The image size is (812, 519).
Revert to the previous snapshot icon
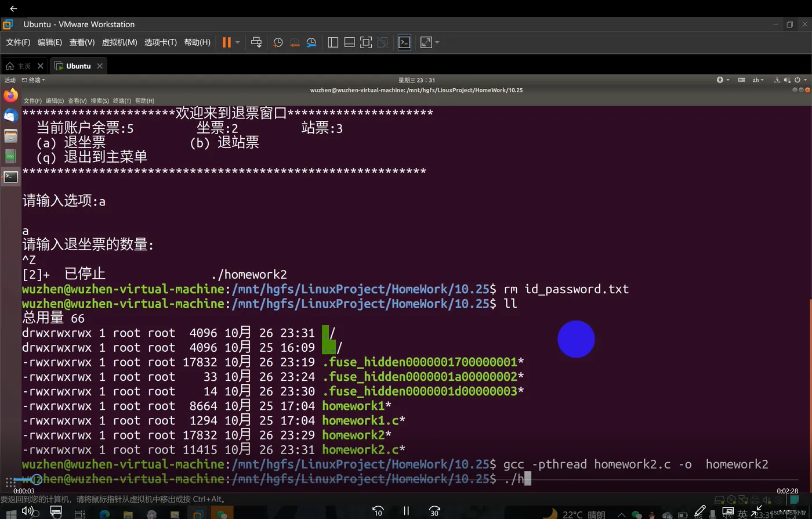(x=295, y=42)
